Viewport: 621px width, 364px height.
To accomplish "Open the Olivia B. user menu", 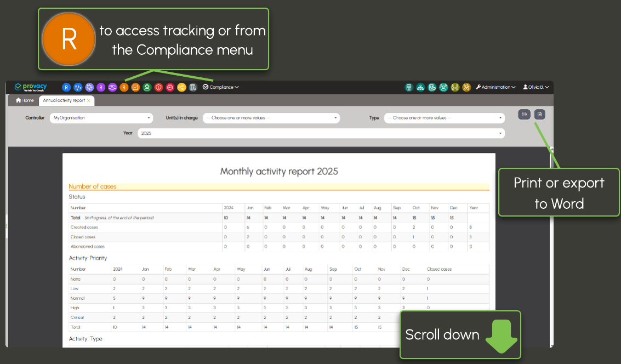I will [x=536, y=87].
